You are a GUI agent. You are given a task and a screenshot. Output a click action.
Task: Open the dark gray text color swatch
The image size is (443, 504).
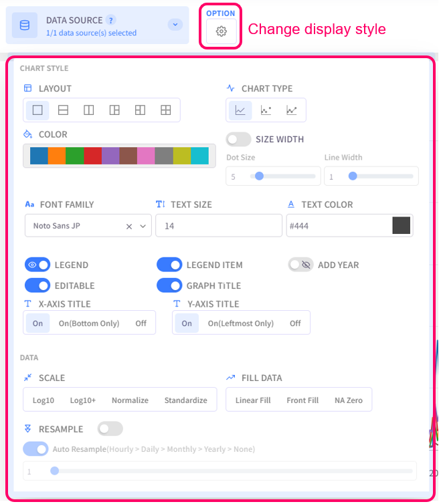402,225
